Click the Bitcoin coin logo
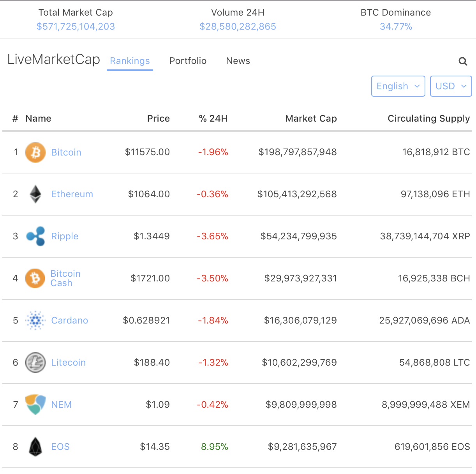This screenshot has height=474, width=476. pos(35,152)
